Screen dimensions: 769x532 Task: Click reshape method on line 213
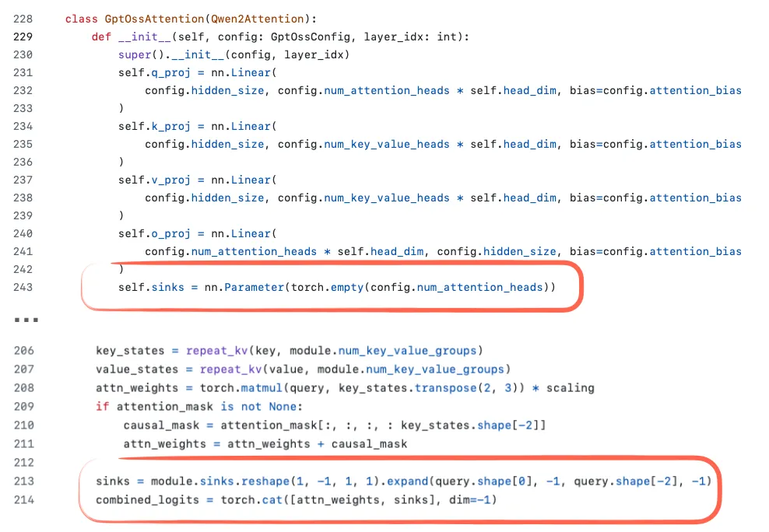[x=265, y=481]
